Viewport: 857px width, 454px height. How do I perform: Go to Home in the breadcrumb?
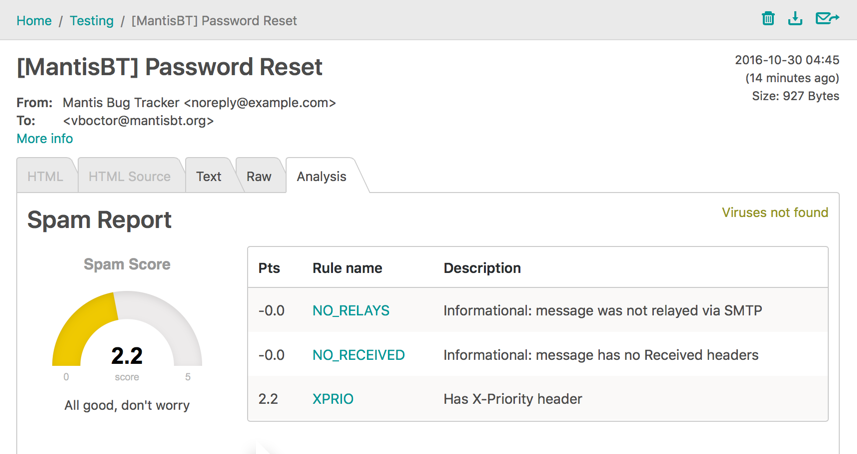tap(34, 21)
